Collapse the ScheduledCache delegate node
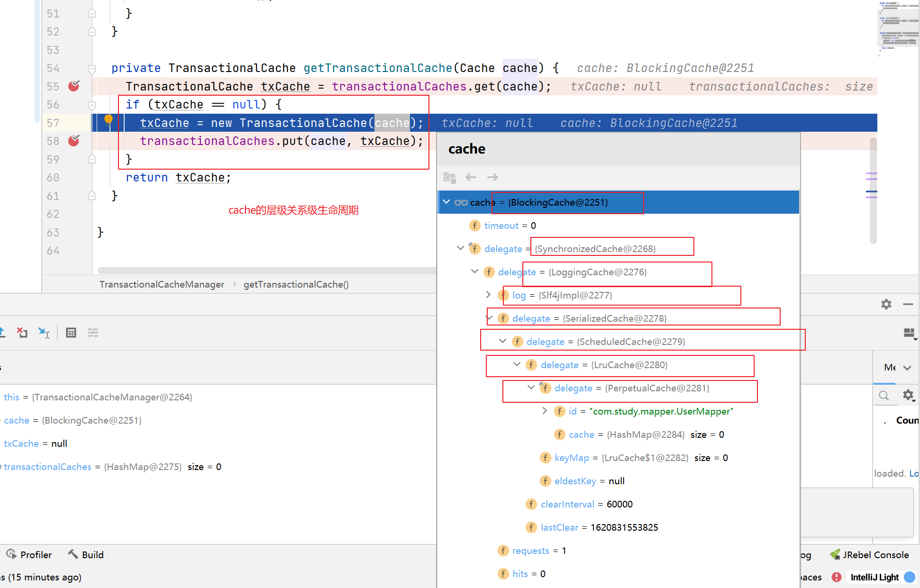This screenshot has height=588, width=920. tap(503, 341)
